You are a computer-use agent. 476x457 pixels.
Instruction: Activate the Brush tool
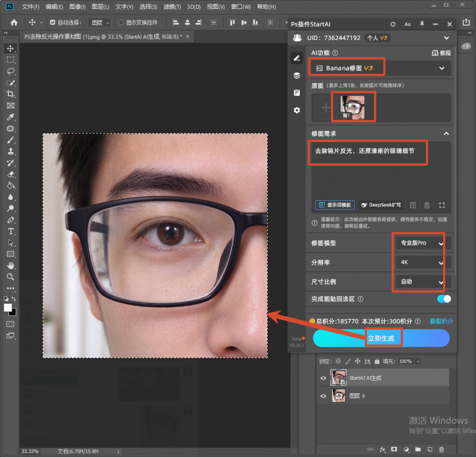click(11, 140)
